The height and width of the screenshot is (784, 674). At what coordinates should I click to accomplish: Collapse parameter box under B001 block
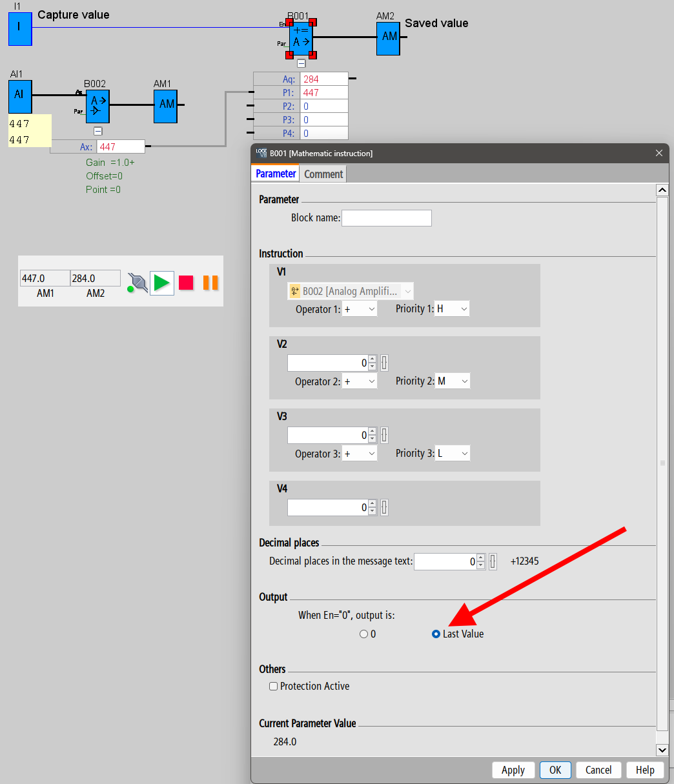tap(301, 63)
